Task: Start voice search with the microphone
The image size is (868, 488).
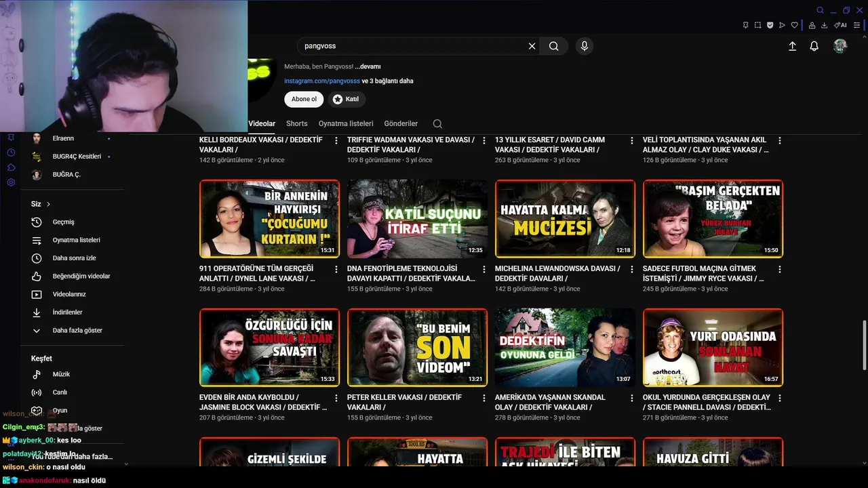Action: click(585, 46)
